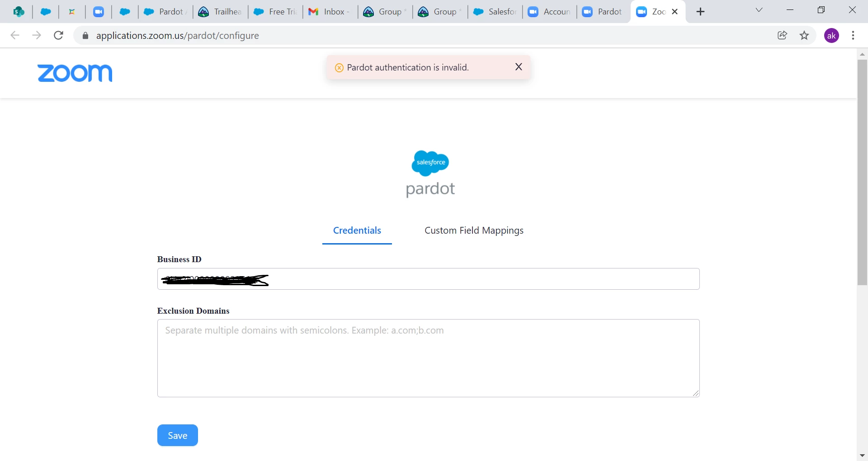Screen dimensions: 868x461
Task: Click the Pardot authentication is invalid message
Action: (x=408, y=67)
